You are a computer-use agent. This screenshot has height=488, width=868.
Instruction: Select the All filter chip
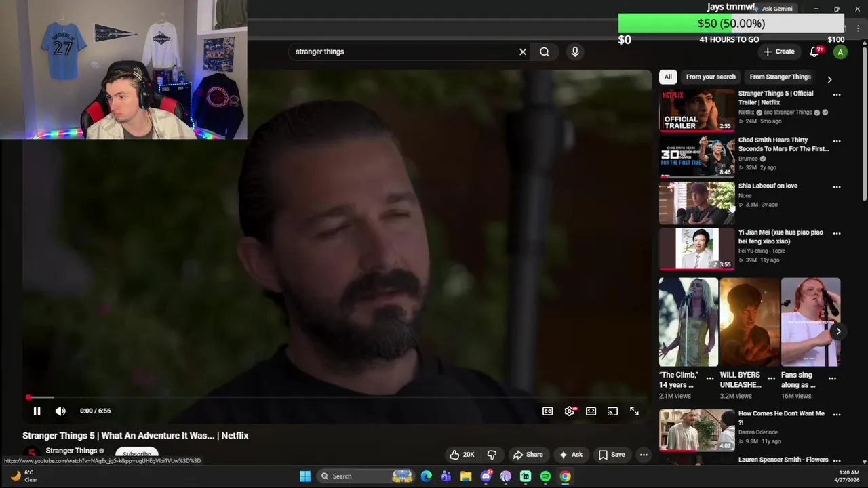click(x=668, y=77)
